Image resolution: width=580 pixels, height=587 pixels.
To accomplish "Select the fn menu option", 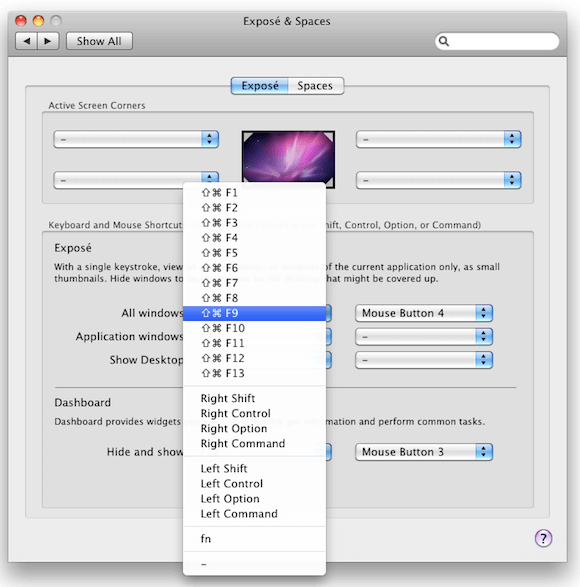I will click(254, 539).
